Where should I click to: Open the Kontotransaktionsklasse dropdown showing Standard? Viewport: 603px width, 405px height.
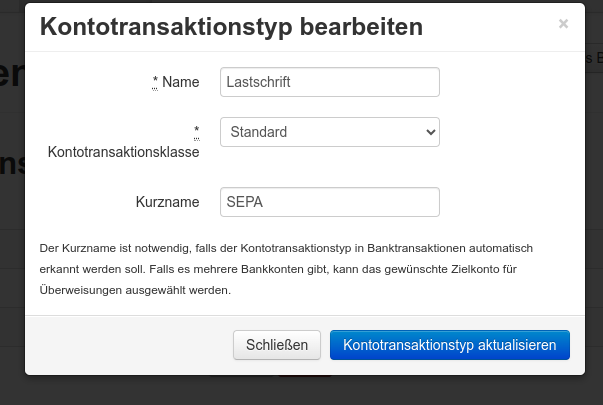(322, 132)
